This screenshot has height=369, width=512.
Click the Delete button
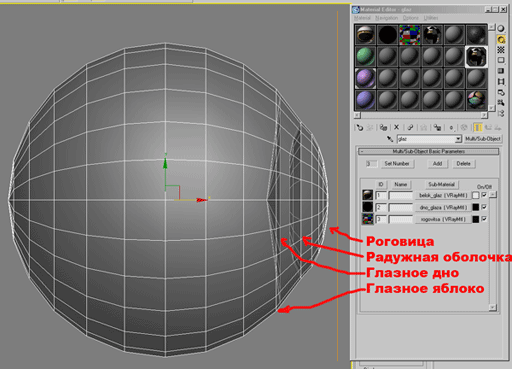point(463,164)
